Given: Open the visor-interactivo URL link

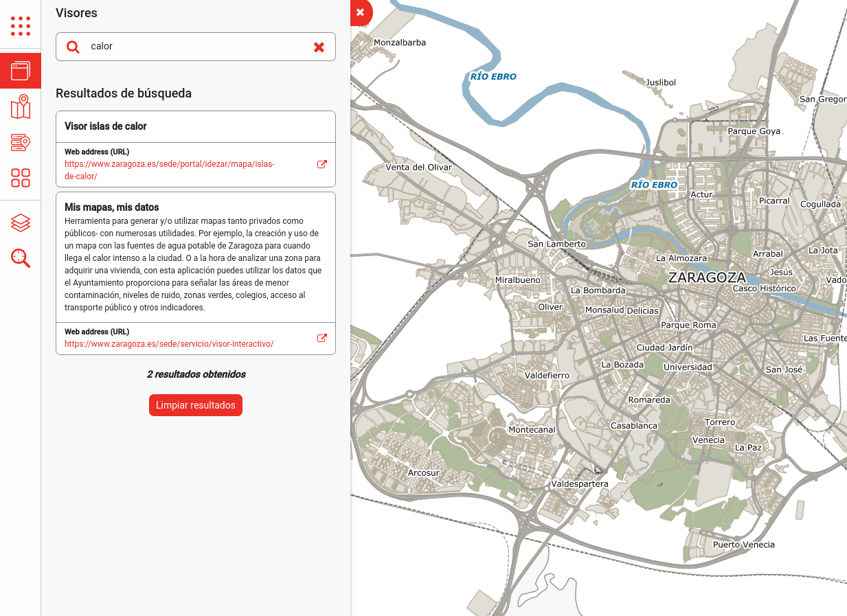Looking at the screenshot, I should click(x=169, y=343).
